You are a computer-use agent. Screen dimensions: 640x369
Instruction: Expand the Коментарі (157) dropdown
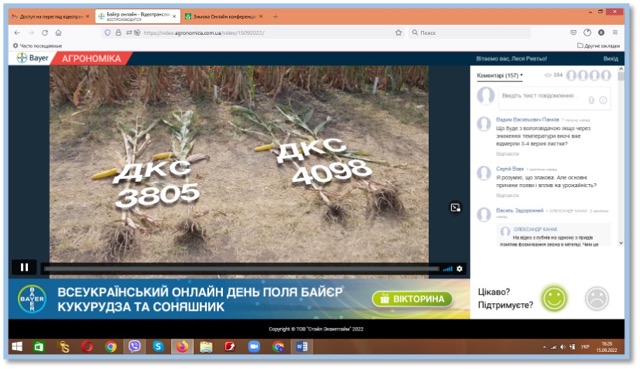point(500,76)
